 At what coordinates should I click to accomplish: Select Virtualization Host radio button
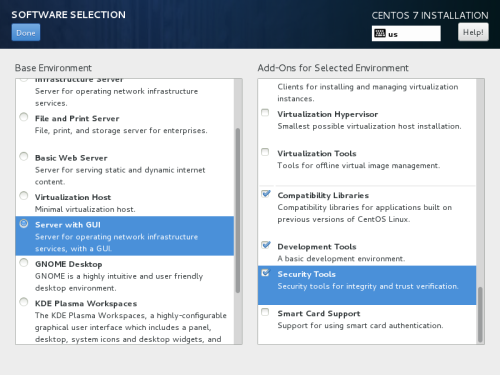click(24, 196)
